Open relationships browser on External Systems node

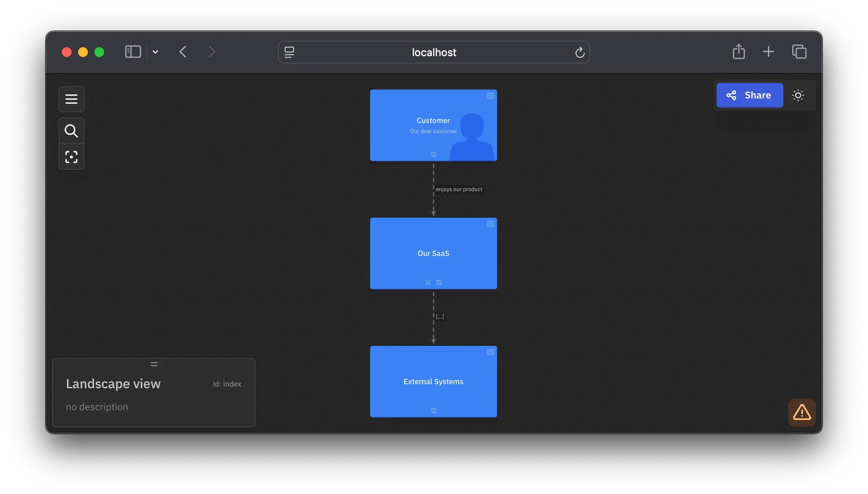[x=434, y=411]
